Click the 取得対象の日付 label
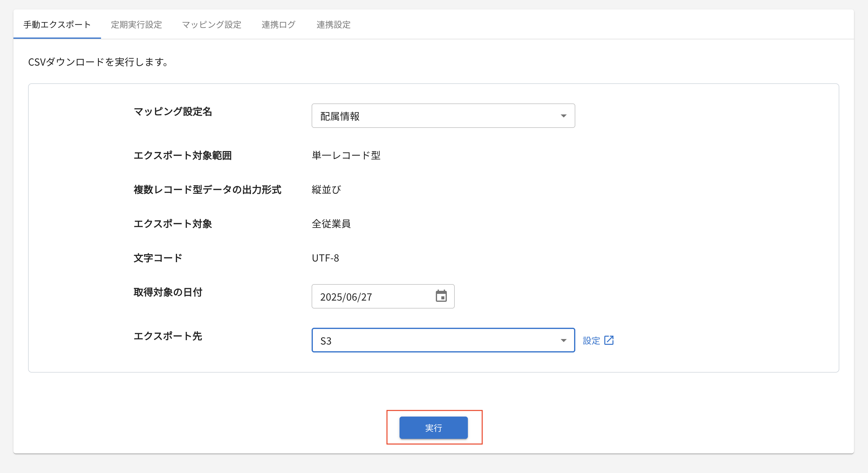Viewport: 868px width, 473px height. click(x=168, y=292)
